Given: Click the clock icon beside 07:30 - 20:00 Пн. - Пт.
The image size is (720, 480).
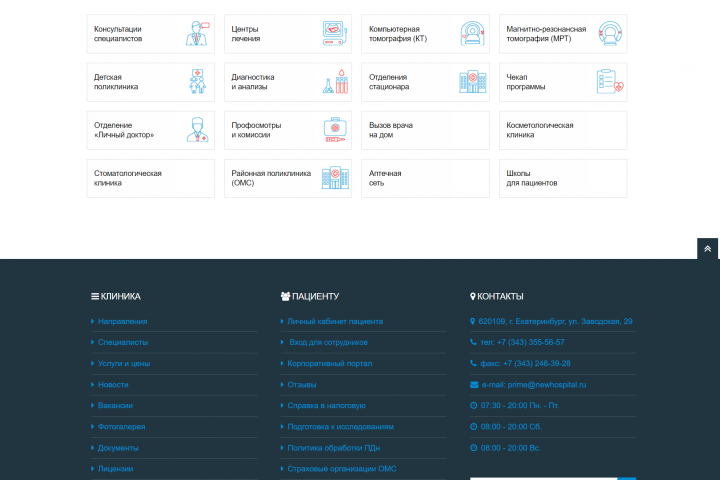Looking at the screenshot, I should (474, 406).
